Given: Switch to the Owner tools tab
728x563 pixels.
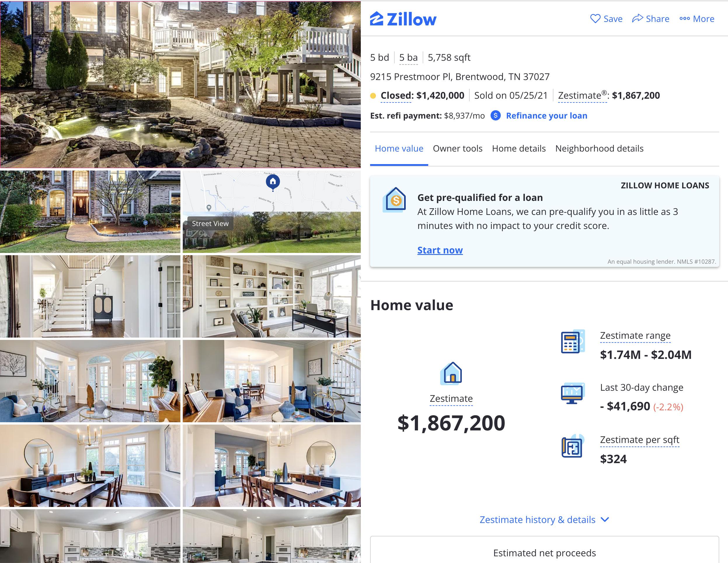Looking at the screenshot, I should coord(457,148).
